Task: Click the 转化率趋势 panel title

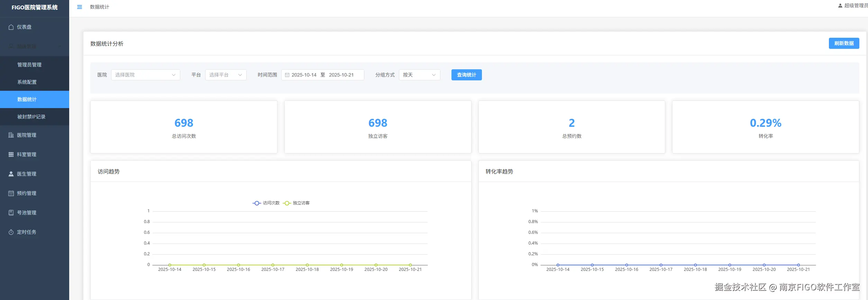Action: click(x=499, y=171)
